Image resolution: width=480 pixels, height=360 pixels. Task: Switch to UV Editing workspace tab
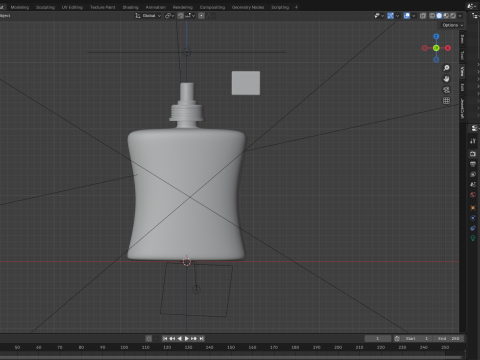(72, 7)
